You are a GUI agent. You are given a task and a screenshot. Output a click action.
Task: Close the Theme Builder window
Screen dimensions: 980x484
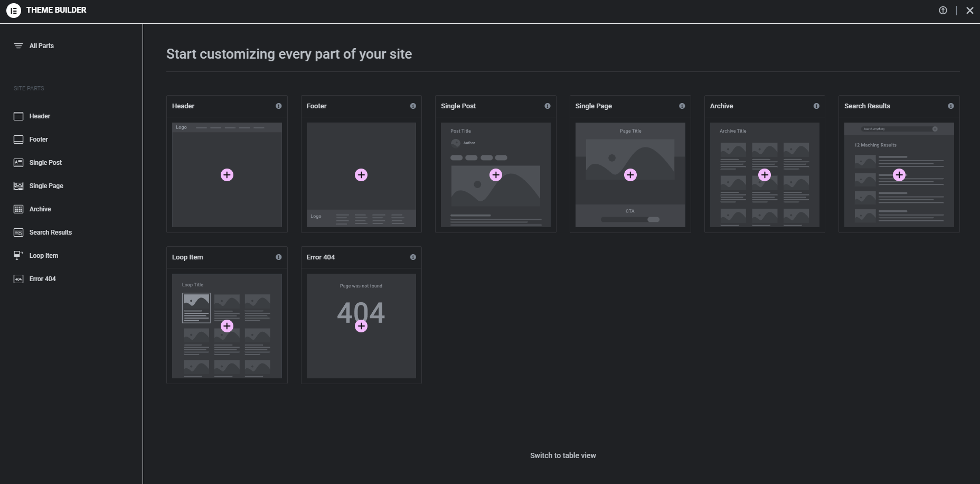(x=969, y=11)
